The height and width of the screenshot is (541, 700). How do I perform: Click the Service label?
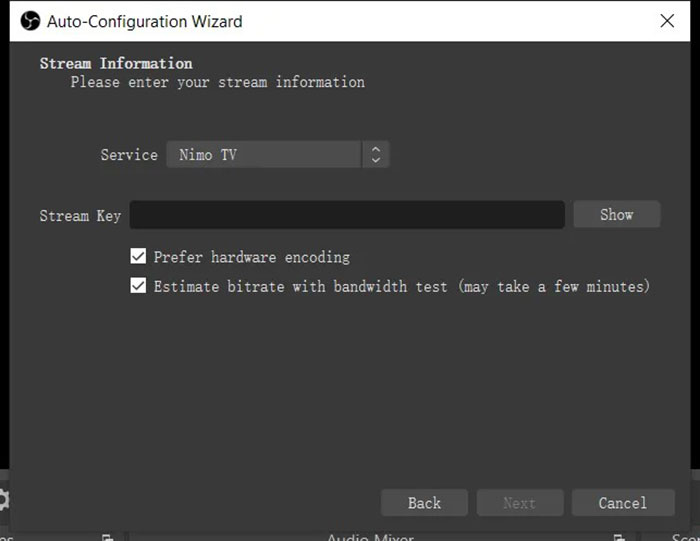[x=129, y=155]
